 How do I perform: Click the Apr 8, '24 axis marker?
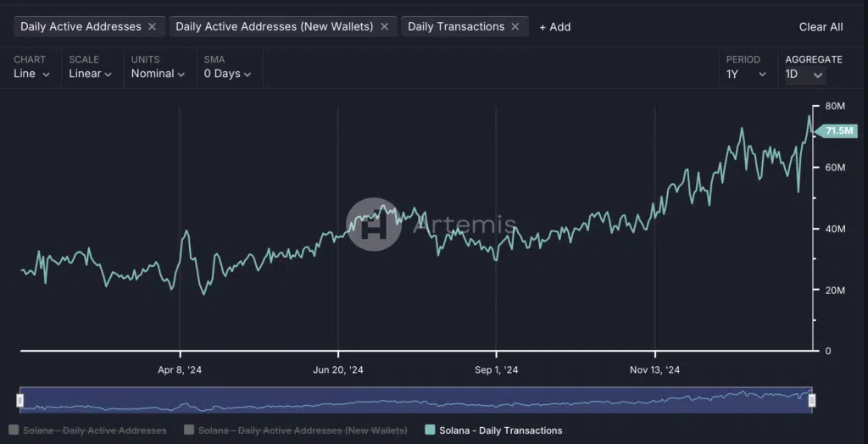pyautogui.click(x=180, y=370)
